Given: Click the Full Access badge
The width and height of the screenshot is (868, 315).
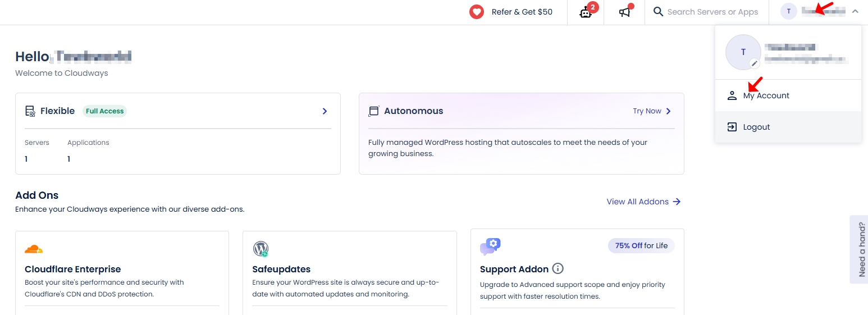Looking at the screenshot, I should click(x=105, y=111).
